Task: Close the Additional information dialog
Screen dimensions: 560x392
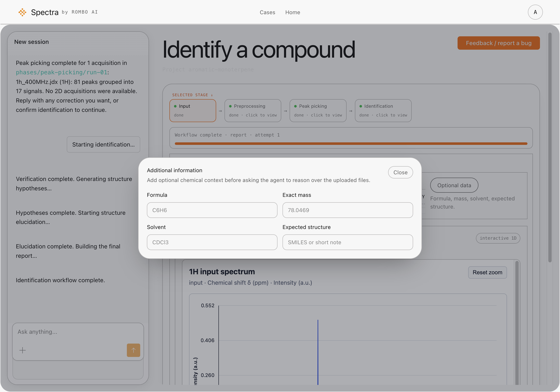Action: tap(400, 173)
